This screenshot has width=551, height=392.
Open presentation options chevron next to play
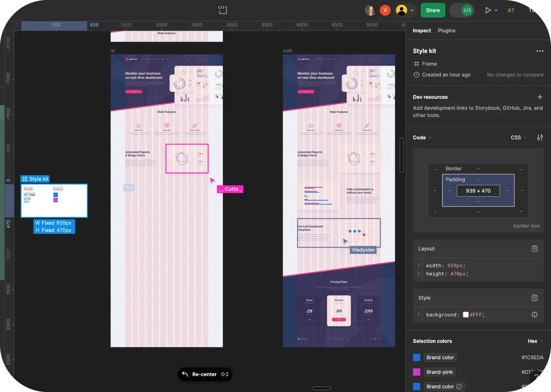[496, 10]
